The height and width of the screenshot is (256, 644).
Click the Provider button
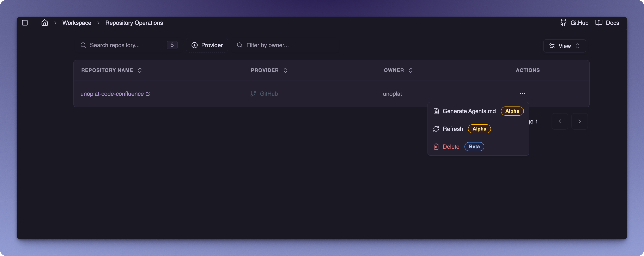pyautogui.click(x=207, y=45)
